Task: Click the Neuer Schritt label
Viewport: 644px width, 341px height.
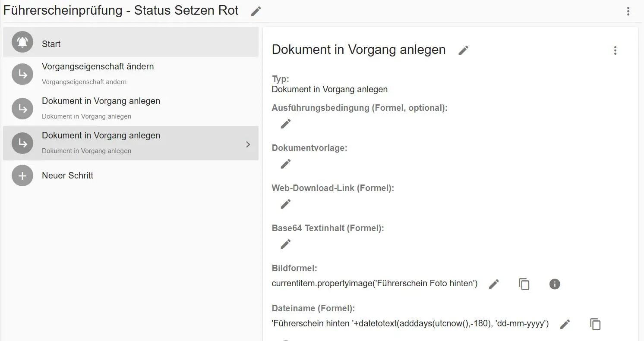Action: (x=67, y=175)
